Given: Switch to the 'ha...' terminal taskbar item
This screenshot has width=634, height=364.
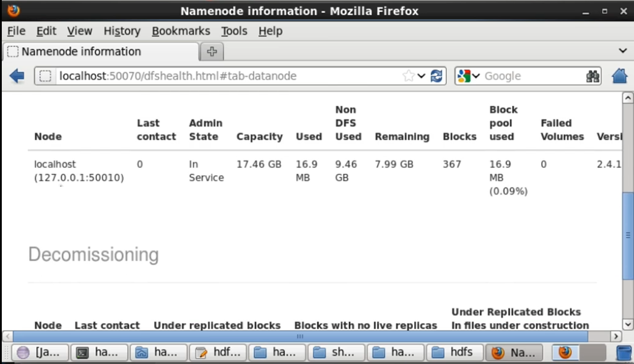Looking at the screenshot, I should click(100, 352).
